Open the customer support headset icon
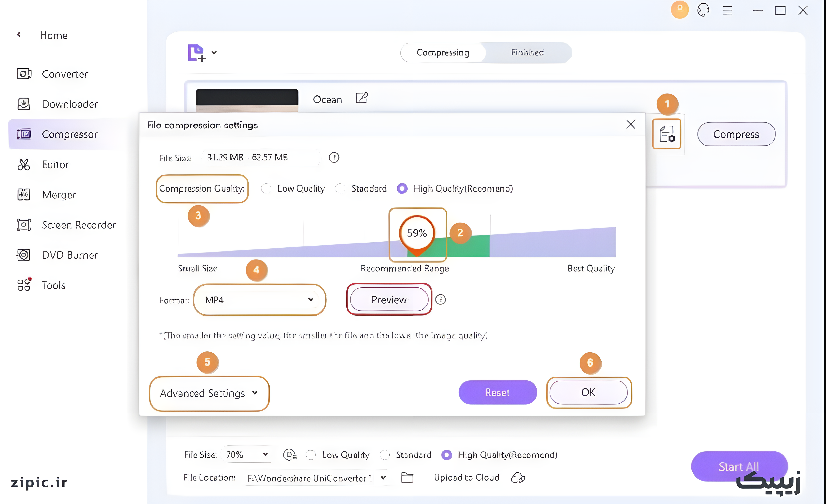The image size is (826, 504). click(x=703, y=10)
